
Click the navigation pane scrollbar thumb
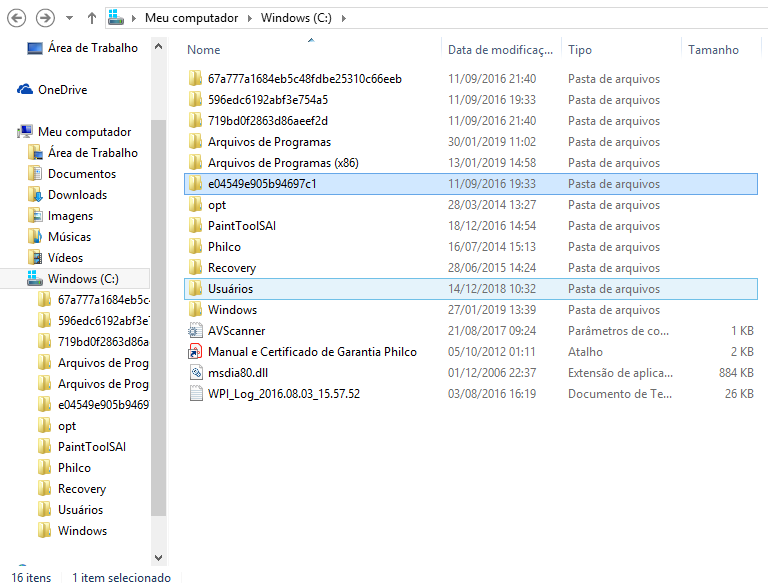pos(158,317)
